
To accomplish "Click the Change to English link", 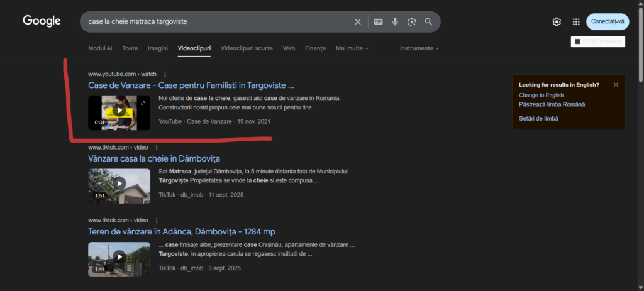I will point(541,96).
